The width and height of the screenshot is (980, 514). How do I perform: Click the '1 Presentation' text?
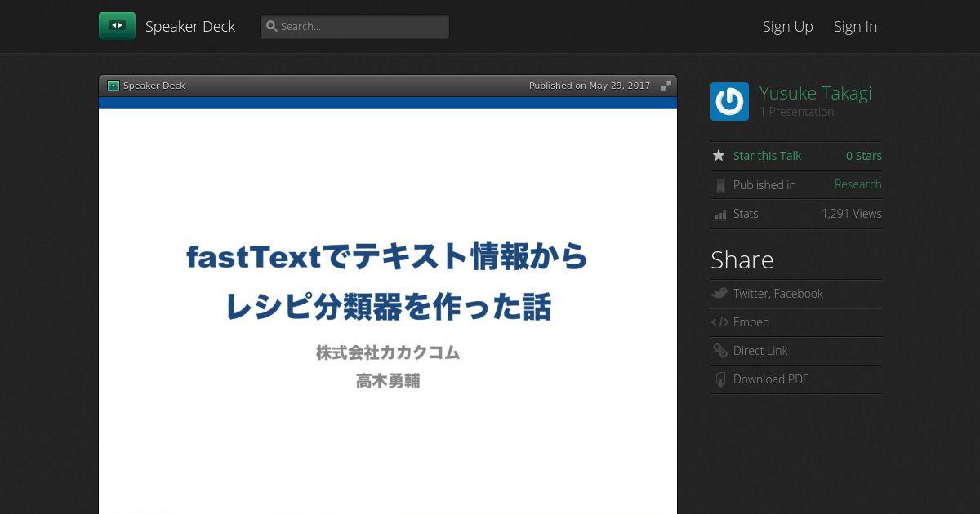click(x=796, y=112)
